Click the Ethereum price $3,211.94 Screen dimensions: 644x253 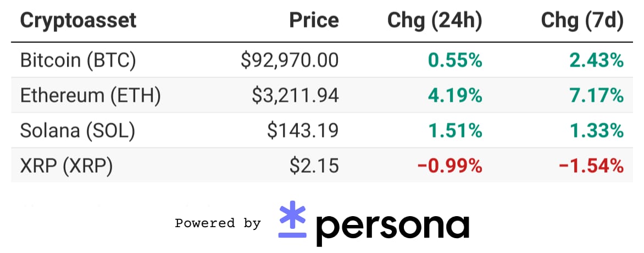click(x=296, y=96)
